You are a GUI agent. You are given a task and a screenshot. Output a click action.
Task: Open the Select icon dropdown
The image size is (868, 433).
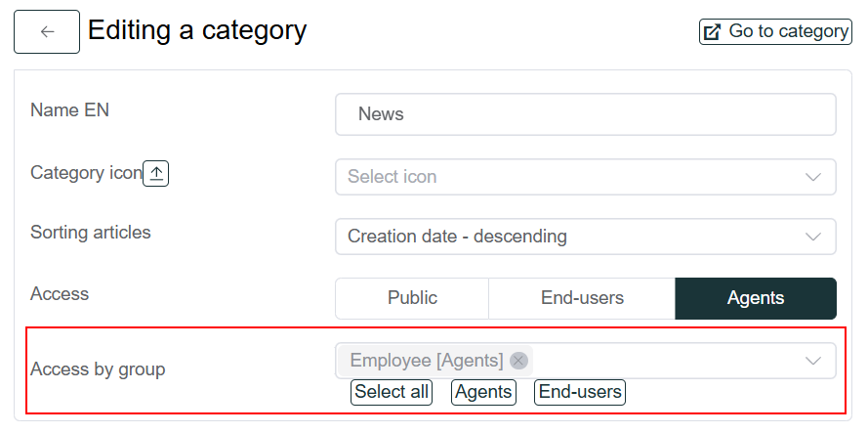[586, 177]
